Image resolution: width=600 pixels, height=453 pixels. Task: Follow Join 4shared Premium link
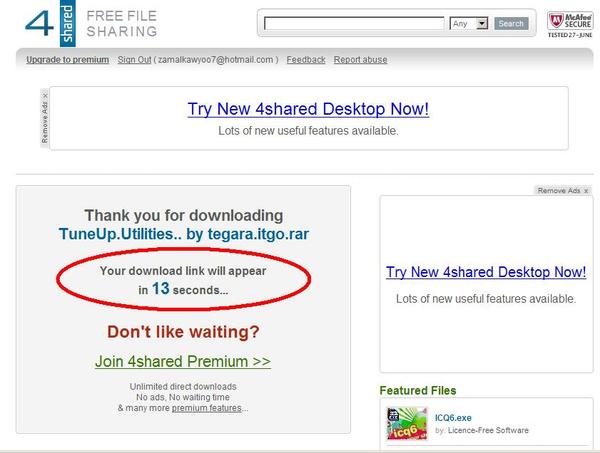(x=182, y=361)
